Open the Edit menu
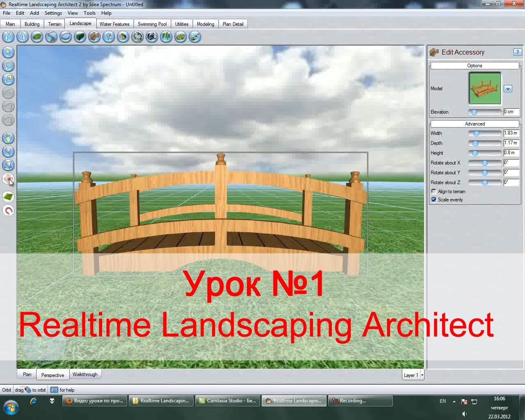 point(20,13)
